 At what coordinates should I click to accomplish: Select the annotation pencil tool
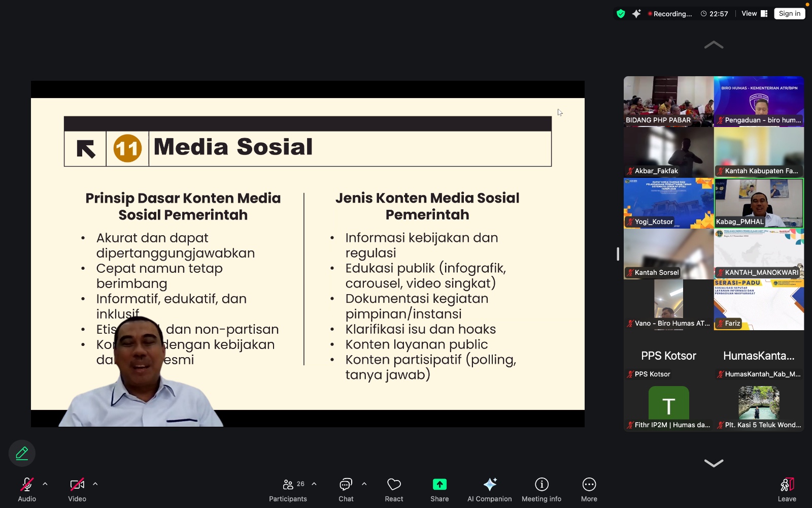click(x=21, y=453)
